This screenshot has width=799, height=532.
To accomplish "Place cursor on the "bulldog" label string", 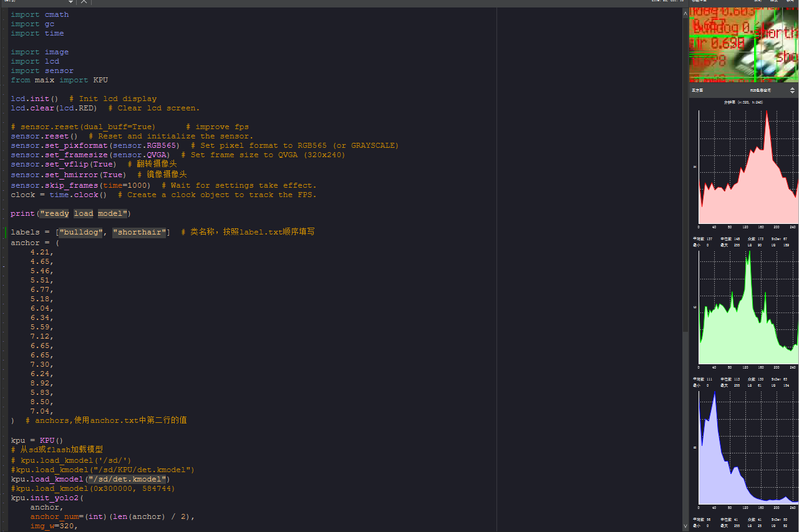I will click(82, 232).
